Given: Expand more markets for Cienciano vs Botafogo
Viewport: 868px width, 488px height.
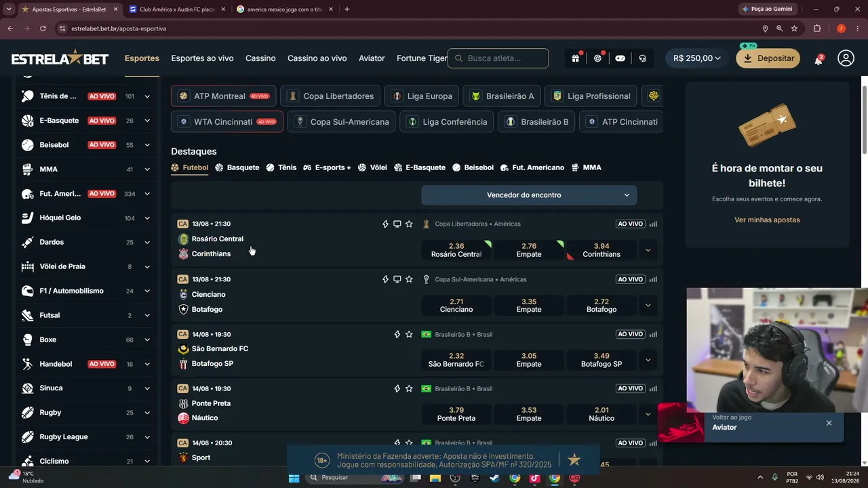Looking at the screenshot, I should click(648, 305).
